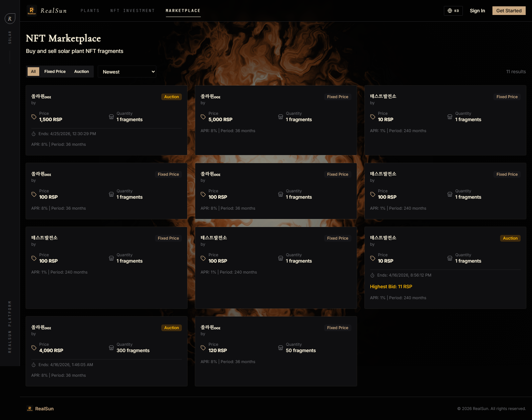Open the KO language selector
Image resolution: width=532 pixels, height=420 pixels.
click(x=453, y=11)
